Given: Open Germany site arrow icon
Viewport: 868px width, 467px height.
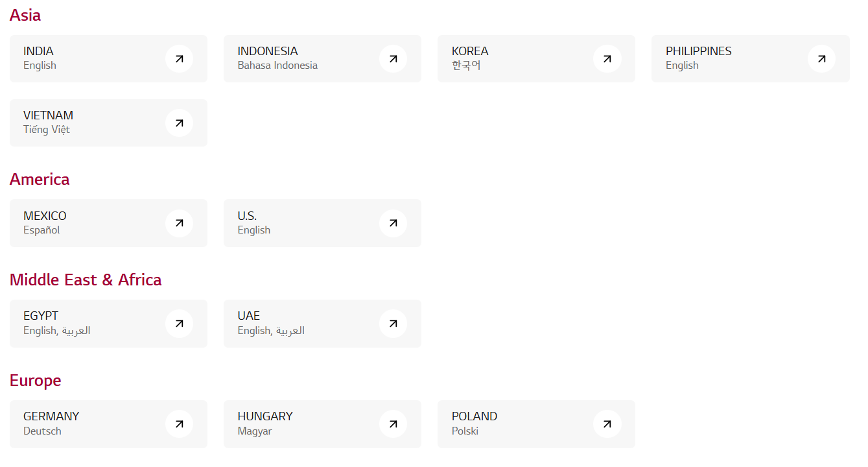Looking at the screenshot, I should pos(179,424).
